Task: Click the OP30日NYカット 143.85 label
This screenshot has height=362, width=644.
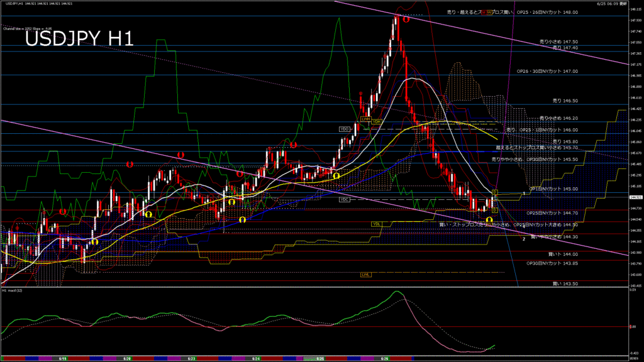Action: [x=552, y=263]
